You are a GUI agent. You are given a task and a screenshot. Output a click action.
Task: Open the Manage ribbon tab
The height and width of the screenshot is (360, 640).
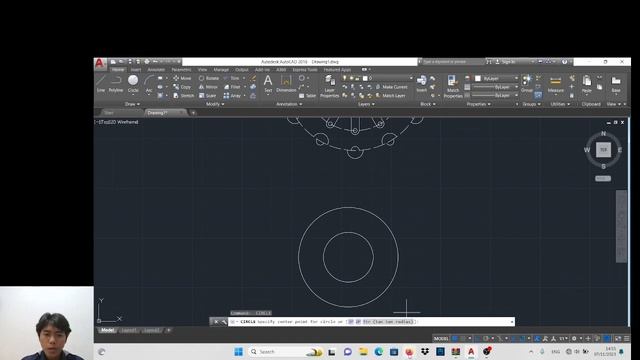pyautogui.click(x=221, y=70)
